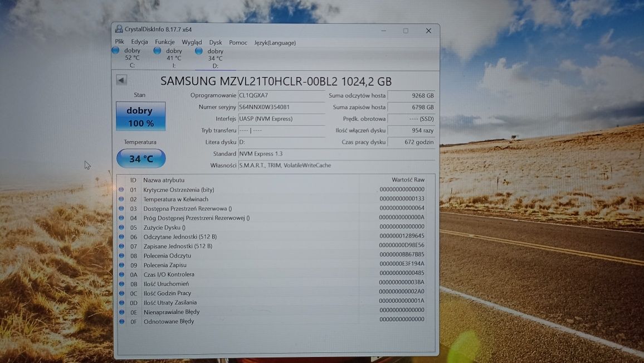The image size is (644, 363).
Task: Click raw value 0000001289645
Action: [402, 236]
